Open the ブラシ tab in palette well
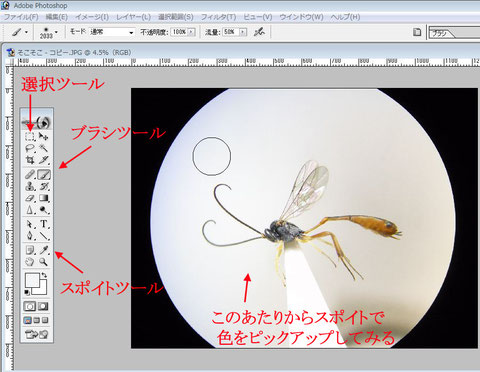This screenshot has width=480, height=372. (442, 33)
